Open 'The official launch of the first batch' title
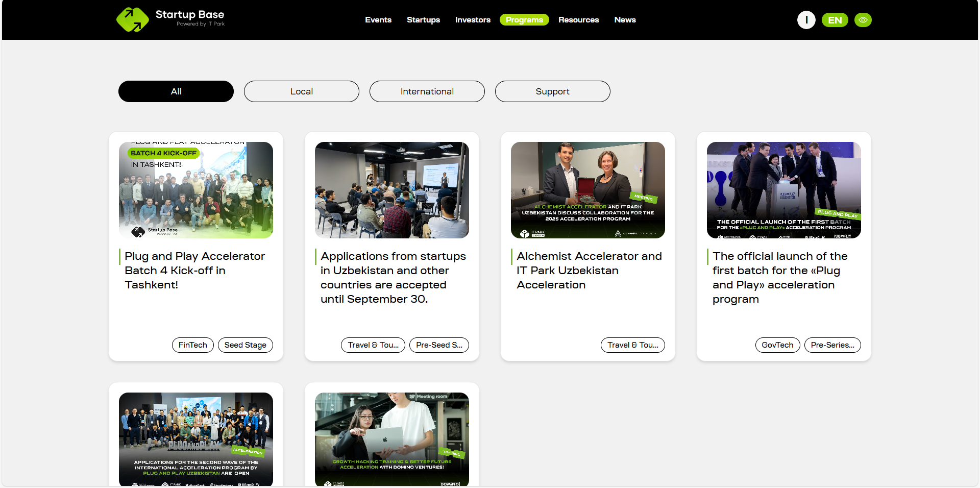The width and height of the screenshot is (980, 488). pos(780,278)
